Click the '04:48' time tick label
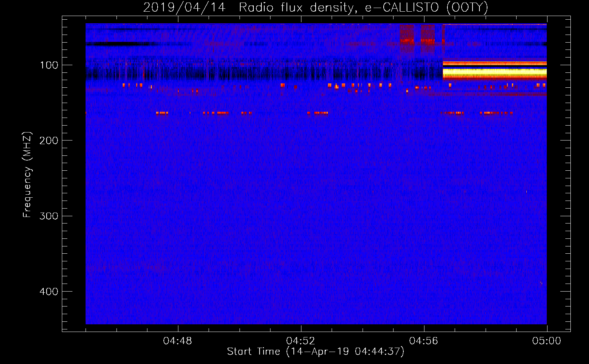 (x=178, y=341)
